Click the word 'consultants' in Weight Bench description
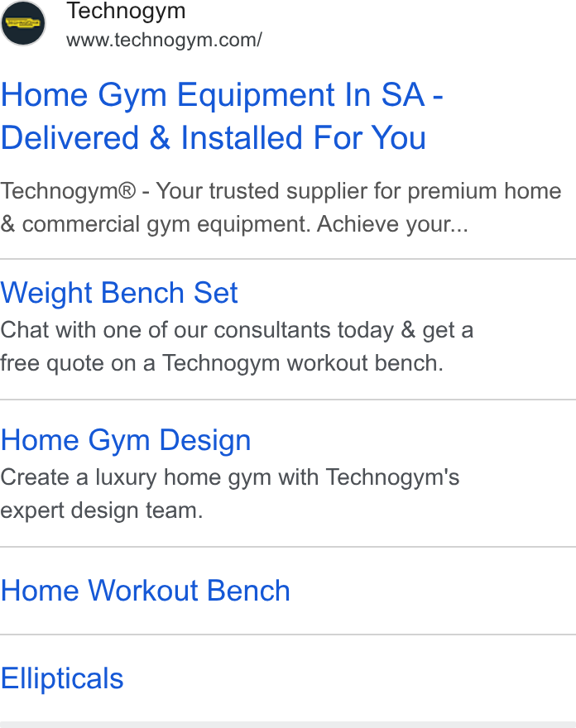The image size is (576, 728). 271,331
